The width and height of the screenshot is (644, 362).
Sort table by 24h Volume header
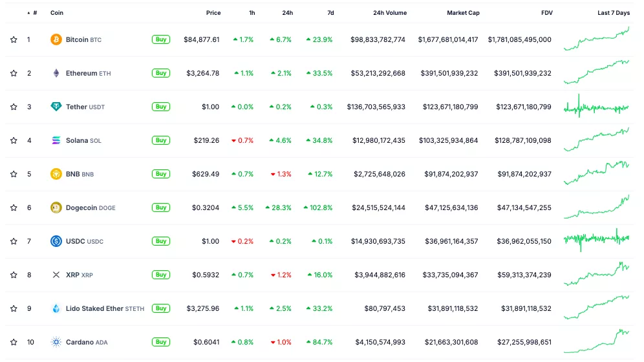(x=390, y=13)
